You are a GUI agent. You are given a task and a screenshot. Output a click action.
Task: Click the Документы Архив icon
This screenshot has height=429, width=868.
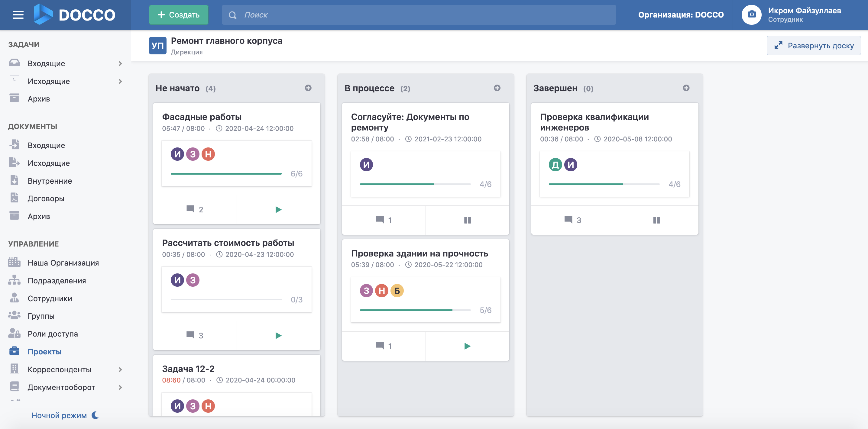14,215
